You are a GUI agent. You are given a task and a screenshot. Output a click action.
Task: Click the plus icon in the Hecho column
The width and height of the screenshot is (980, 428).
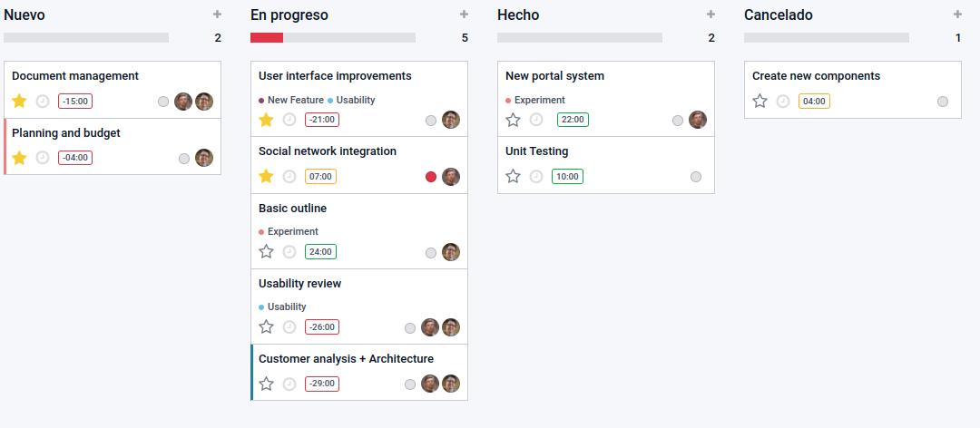point(710,15)
